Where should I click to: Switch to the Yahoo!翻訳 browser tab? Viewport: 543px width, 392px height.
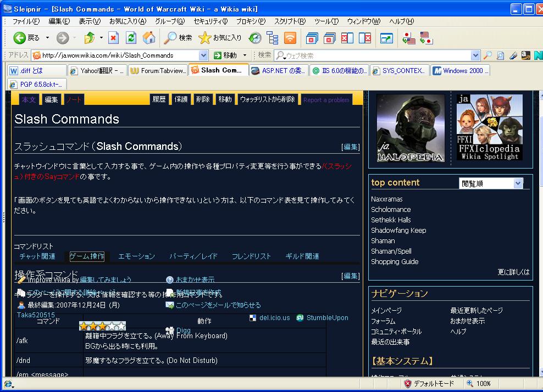97,71
